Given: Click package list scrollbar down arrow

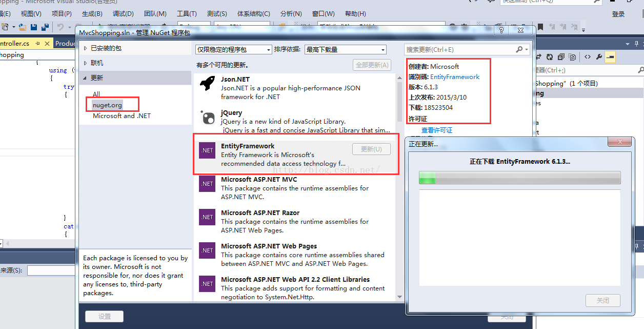Looking at the screenshot, I should 400,297.
